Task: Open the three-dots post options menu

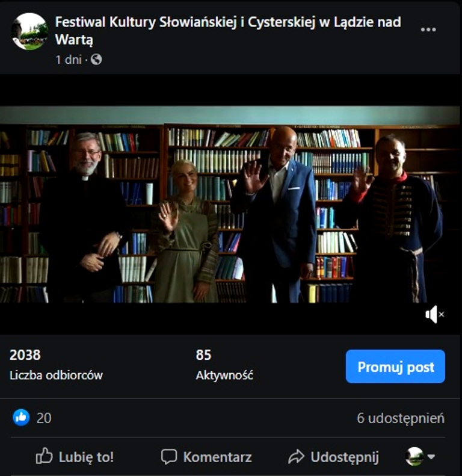Action: point(428,29)
